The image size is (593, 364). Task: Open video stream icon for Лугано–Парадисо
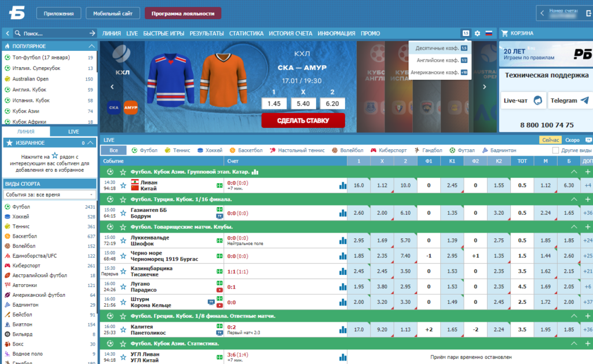click(219, 290)
